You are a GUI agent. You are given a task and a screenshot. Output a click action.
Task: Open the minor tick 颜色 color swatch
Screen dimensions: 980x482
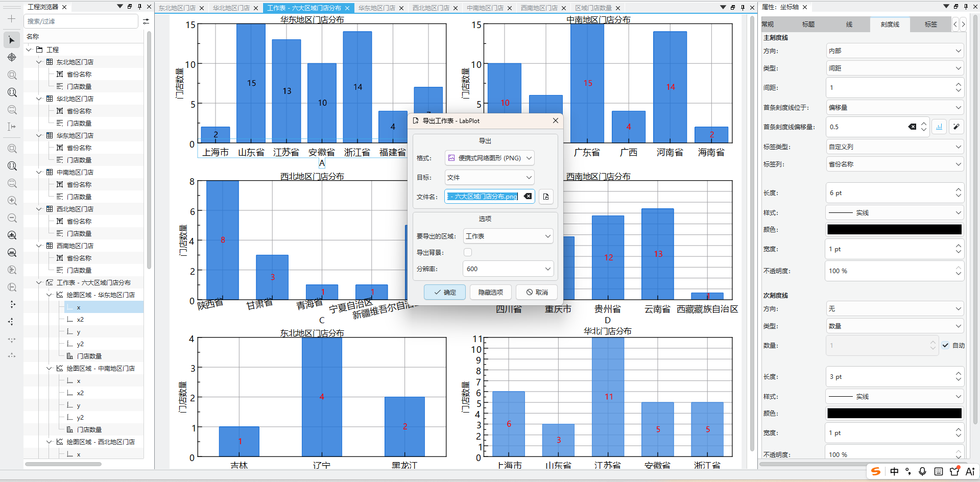click(895, 413)
